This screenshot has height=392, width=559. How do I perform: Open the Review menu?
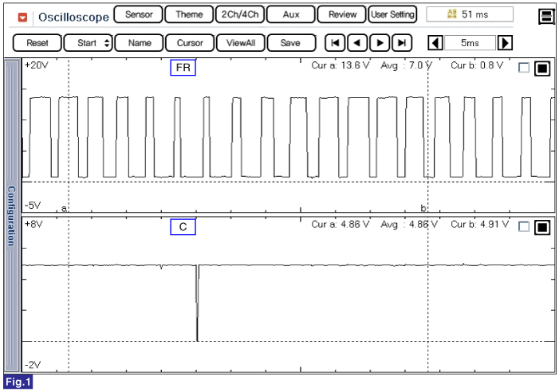tap(342, 14)
